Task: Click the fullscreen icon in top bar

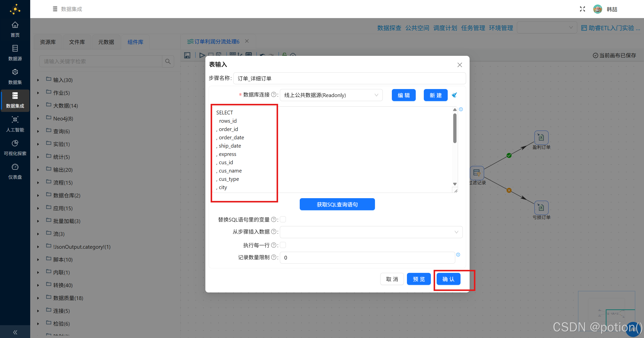Action: (x=582, y=9)
